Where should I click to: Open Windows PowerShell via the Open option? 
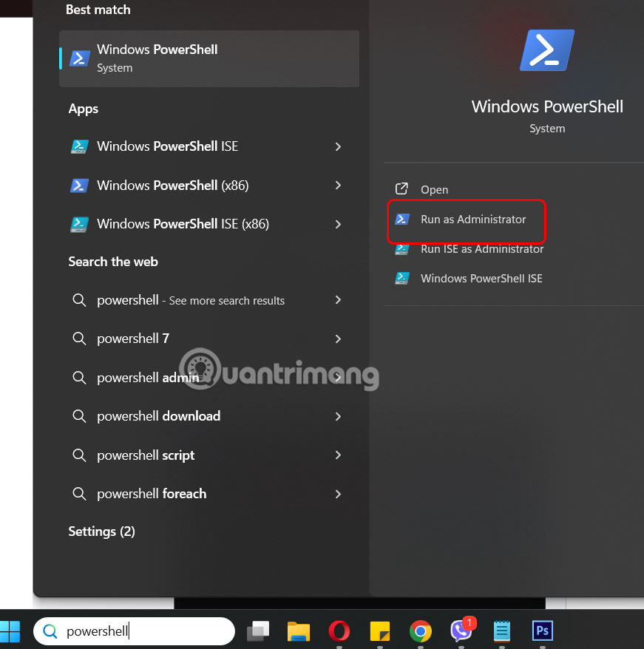pos(433,189)
